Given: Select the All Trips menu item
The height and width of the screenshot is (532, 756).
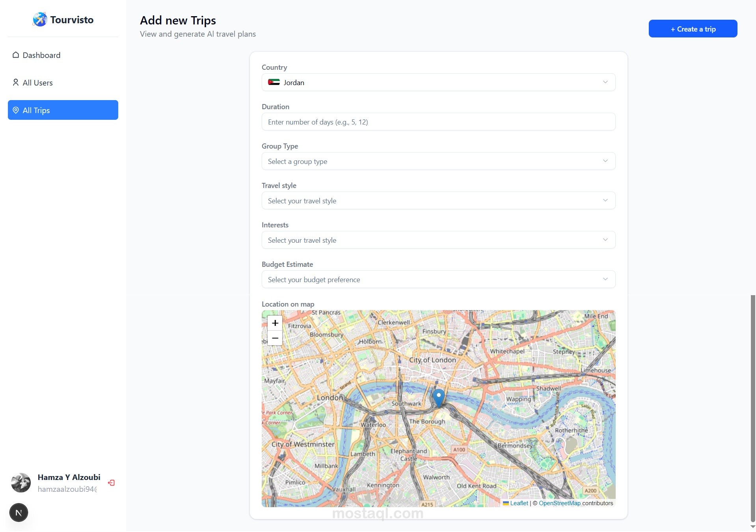Looking at the screenshot, I should pos(63,110).
